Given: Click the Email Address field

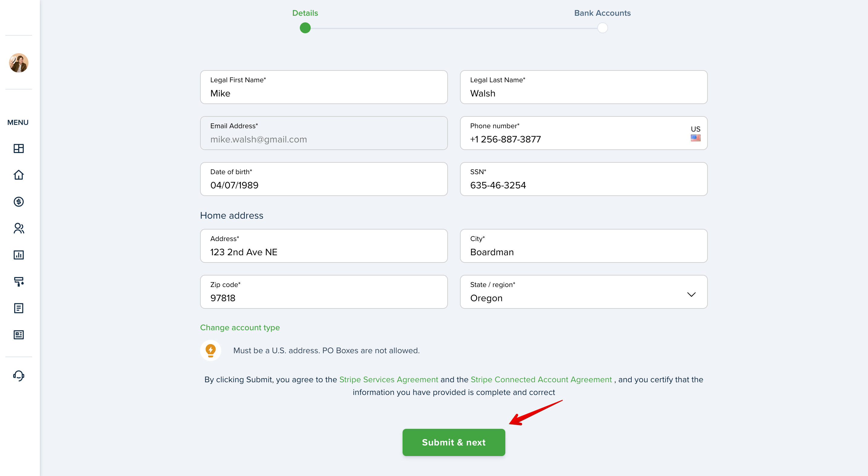Looking at the screenshot, I should (323, 133).
